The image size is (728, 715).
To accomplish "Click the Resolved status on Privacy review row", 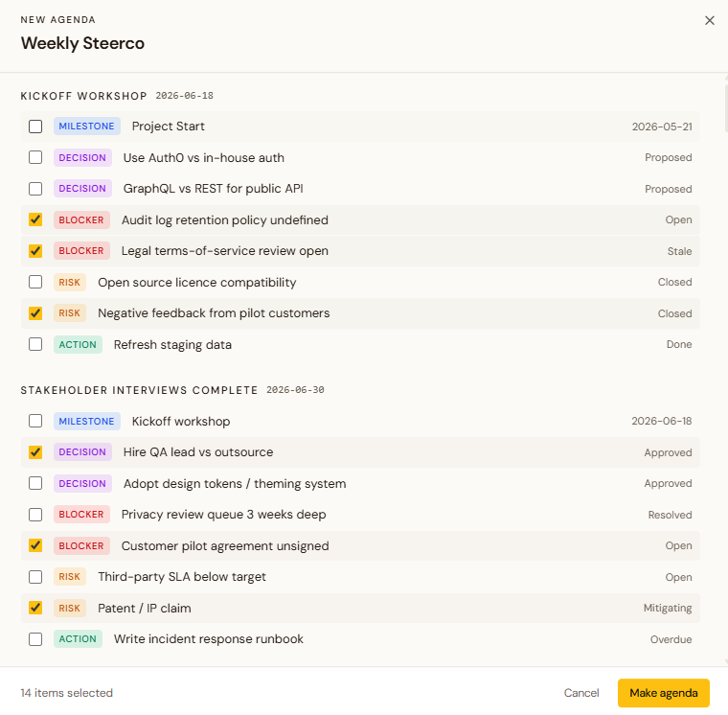I will [670, 515].
